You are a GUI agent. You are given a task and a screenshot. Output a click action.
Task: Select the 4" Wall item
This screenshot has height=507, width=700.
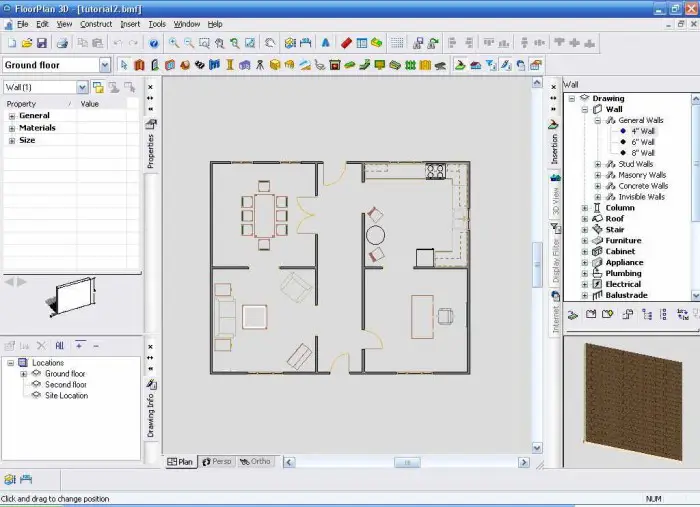(642, 131)
